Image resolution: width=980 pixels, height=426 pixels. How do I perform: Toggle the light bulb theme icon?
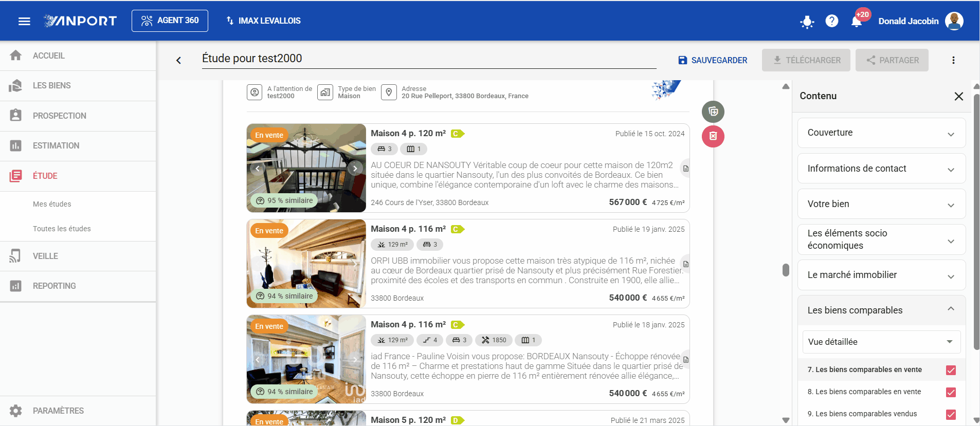(807, 22)
